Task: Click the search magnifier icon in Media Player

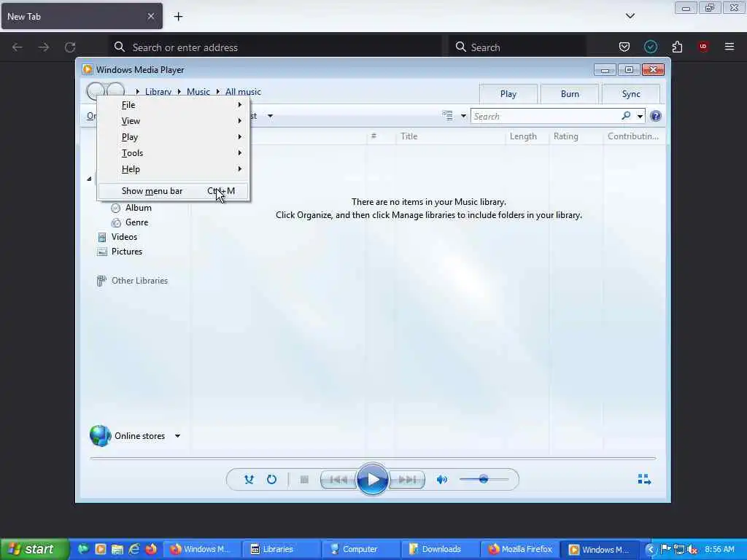Action: pyautogui.click(x=626, y=116)
